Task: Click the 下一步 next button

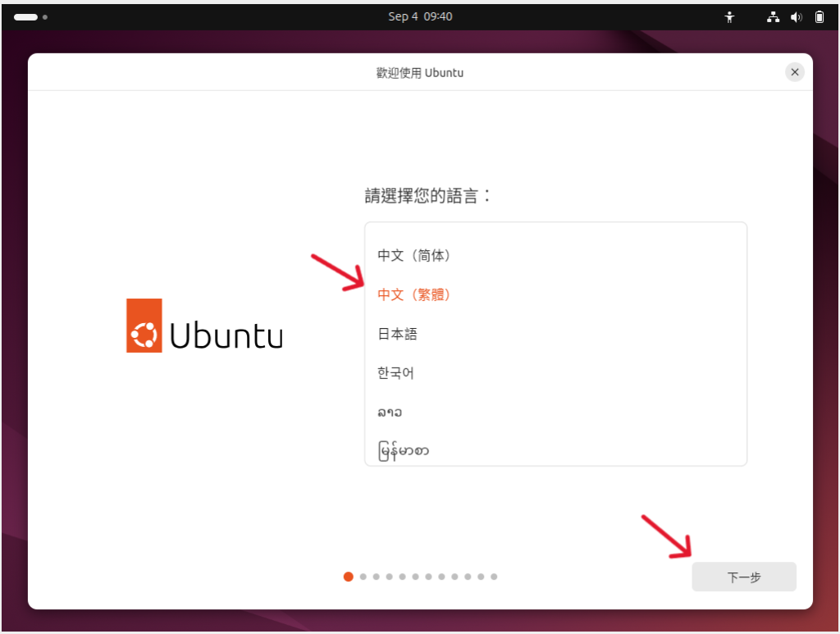Action: (743, 577)
